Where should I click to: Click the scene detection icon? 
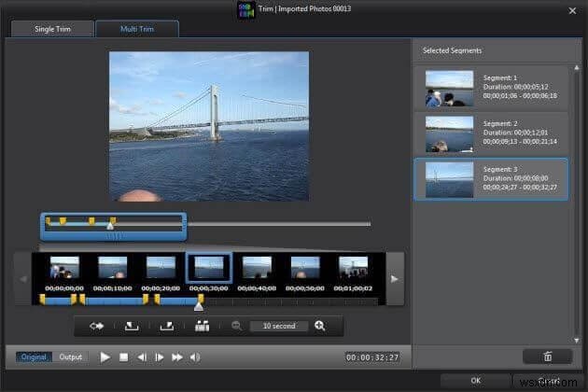pyautogui.click(x=203, y=326)
